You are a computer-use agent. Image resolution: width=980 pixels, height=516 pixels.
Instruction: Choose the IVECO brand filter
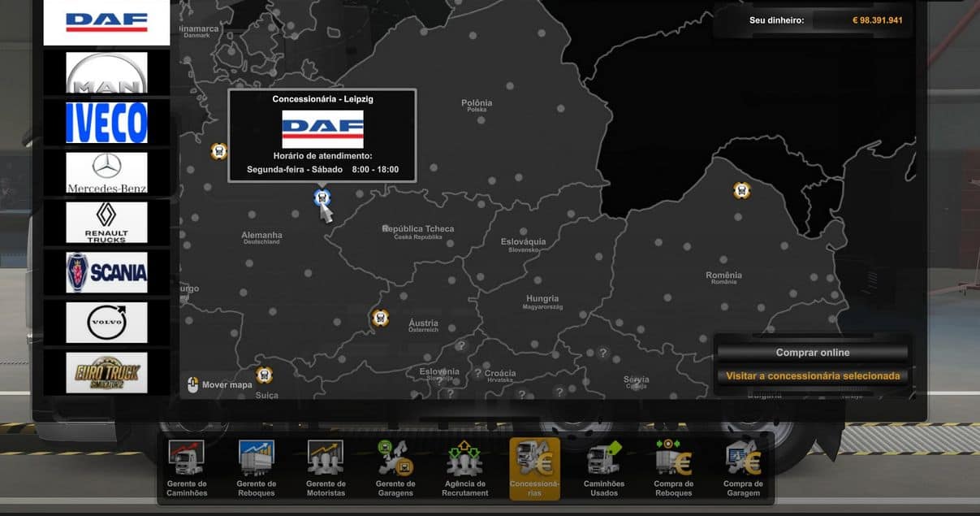tap(106, 123)
